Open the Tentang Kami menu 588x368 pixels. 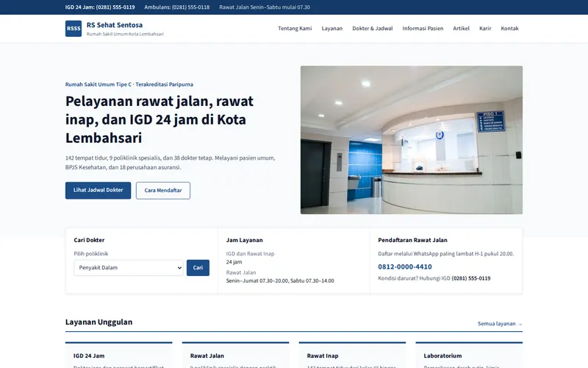click(x=295, y=29)
